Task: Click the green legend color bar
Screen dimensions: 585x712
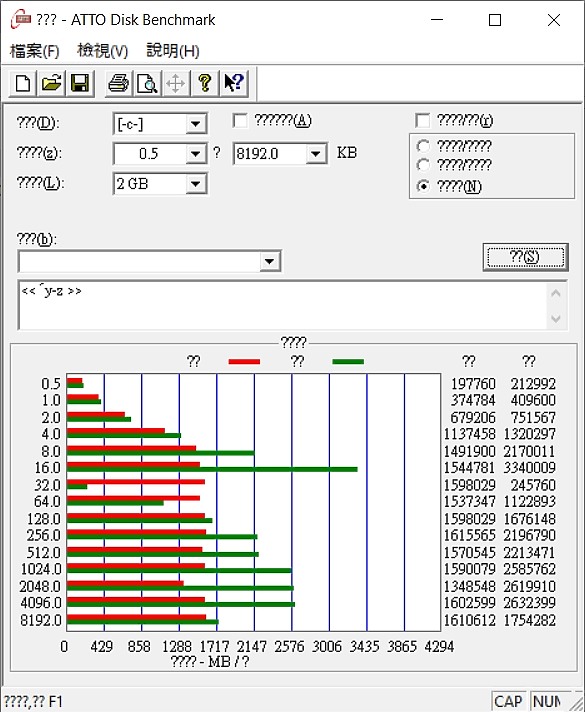Action: [x=348, y=362]
